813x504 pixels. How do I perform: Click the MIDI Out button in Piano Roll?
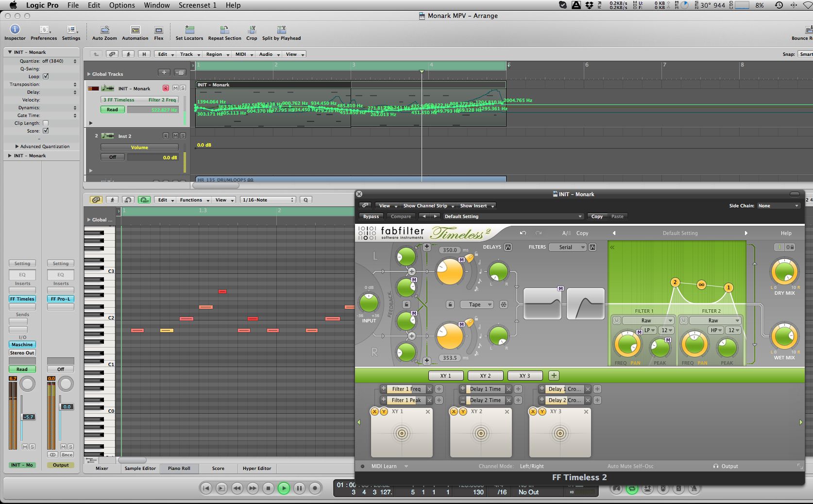click(x=144, y=200)
